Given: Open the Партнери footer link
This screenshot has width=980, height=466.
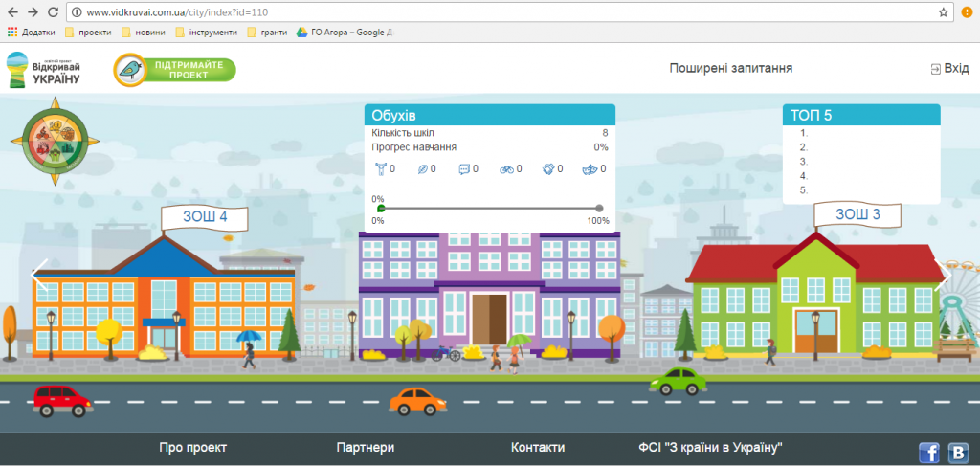Looking at the screenshot, I should 366,447.
